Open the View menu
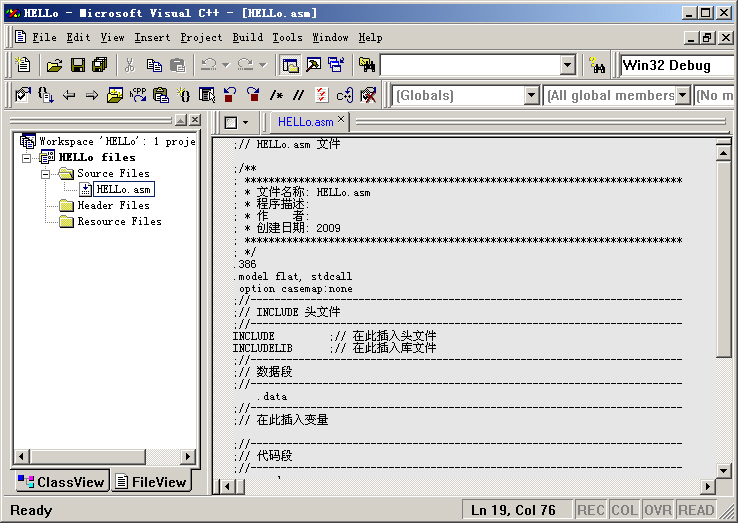This screenshot has width=738, height=523. tap(112, 37)
